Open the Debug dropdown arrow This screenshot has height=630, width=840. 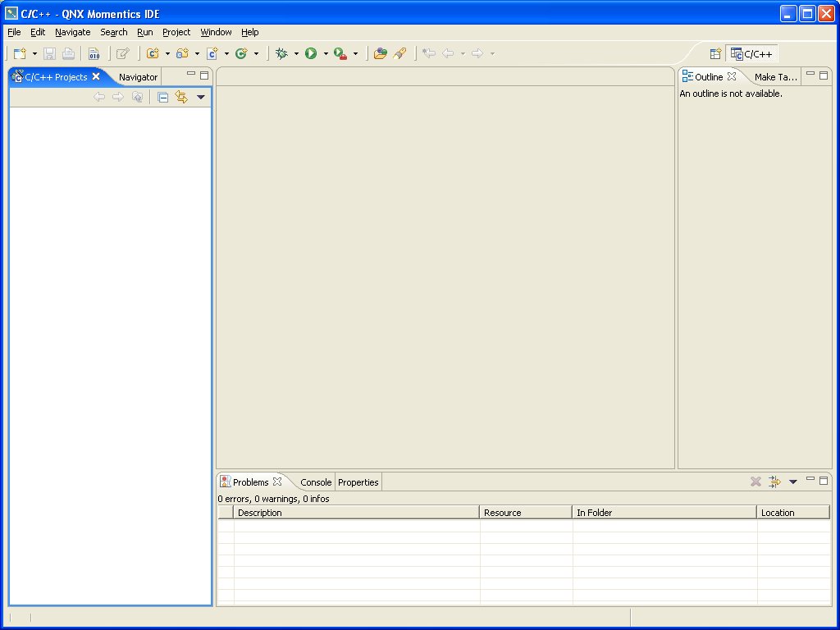pyautogui.click(x=296, y=54)
